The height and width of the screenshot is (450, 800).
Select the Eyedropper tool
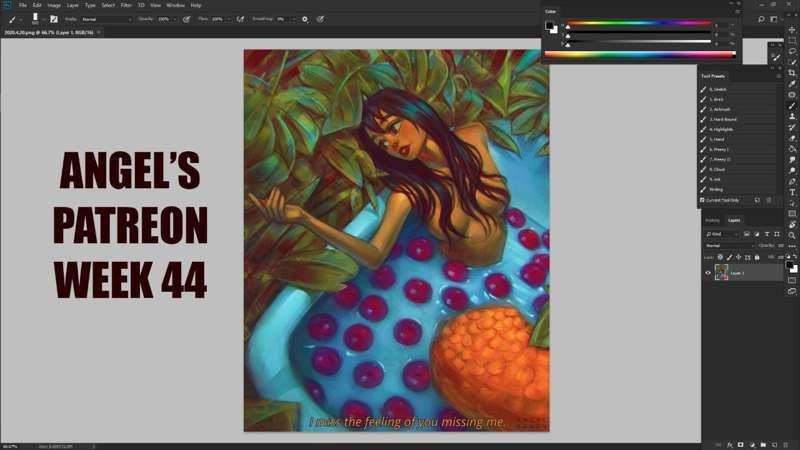(792, 84)
